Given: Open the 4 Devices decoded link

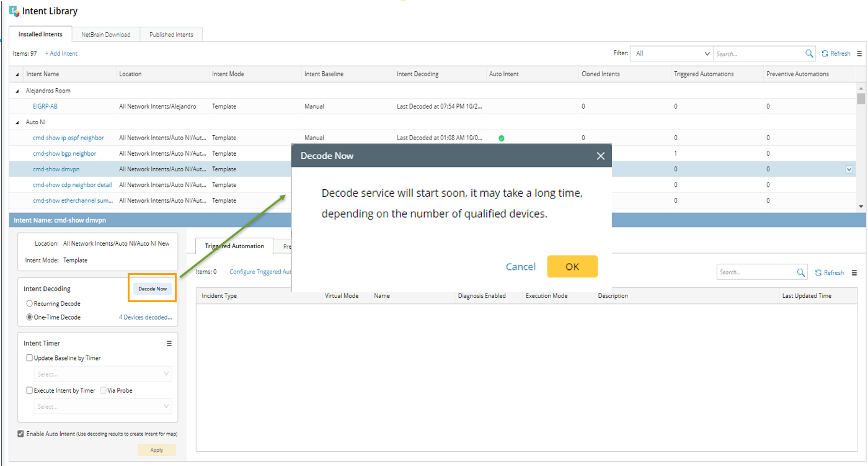Looking at the screenshot, I should tap(145, 317).
